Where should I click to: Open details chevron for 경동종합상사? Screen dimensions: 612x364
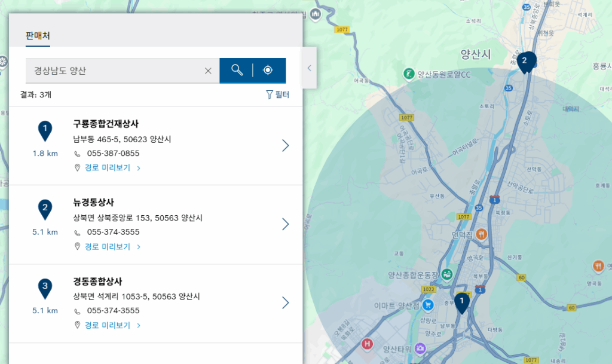[x=285, y=303]
